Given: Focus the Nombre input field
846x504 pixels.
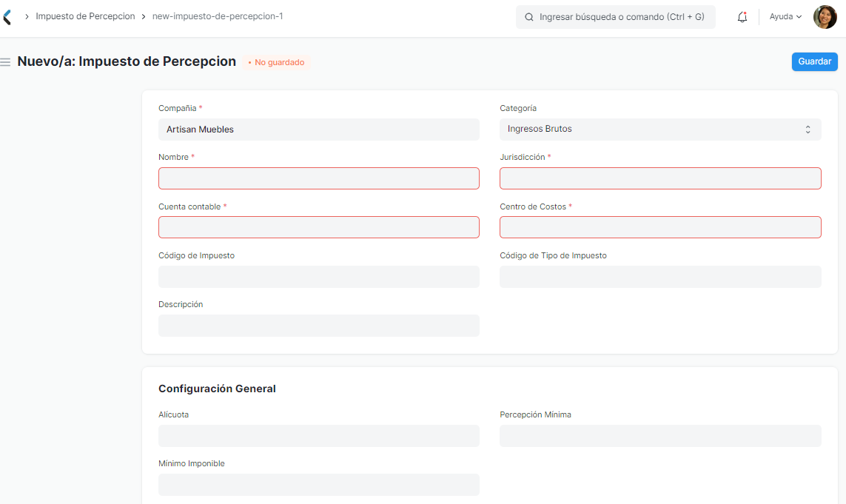Looking at the screenshot, I should pyautogui.click(x=319, y=178).
